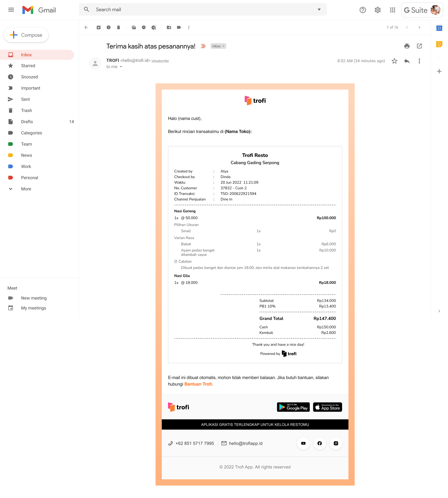Apply a label to email
This screenshot has width=448, height=498.
tap(179, 27)
